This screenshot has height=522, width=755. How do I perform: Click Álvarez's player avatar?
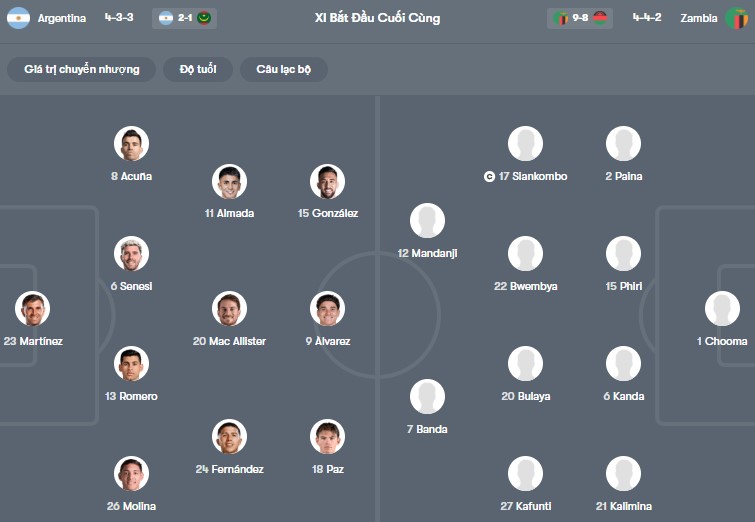[327, 309]
